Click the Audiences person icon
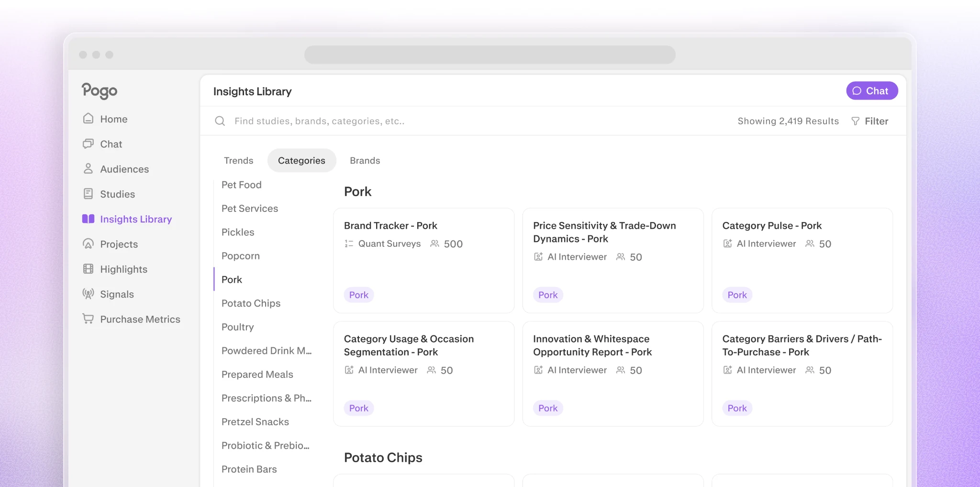The image size is (980, 487). (x=88, y=169)
